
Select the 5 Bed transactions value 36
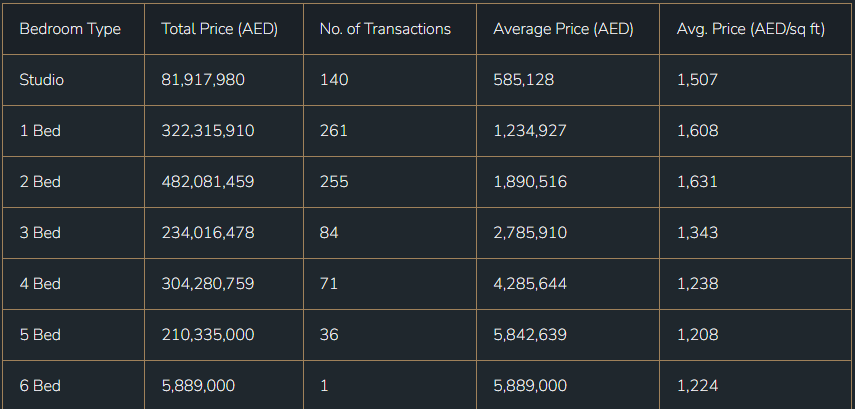(x=329, y=335)
